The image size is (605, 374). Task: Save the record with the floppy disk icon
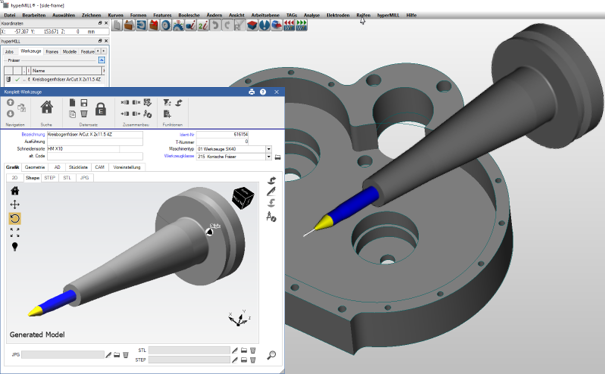[84, 102]
